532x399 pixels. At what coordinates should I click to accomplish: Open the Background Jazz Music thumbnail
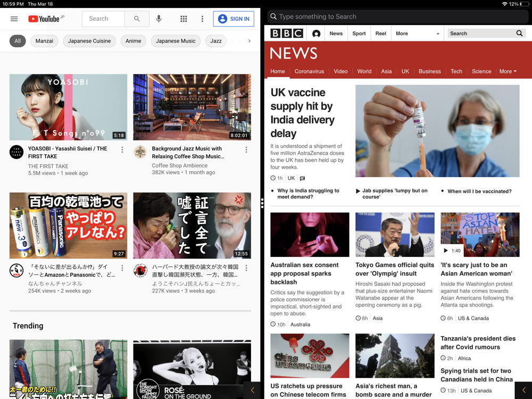[x=192, y=107]
